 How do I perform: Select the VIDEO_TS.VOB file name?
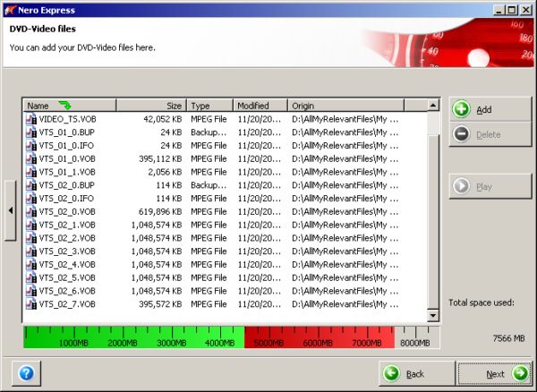coord(67,119)
